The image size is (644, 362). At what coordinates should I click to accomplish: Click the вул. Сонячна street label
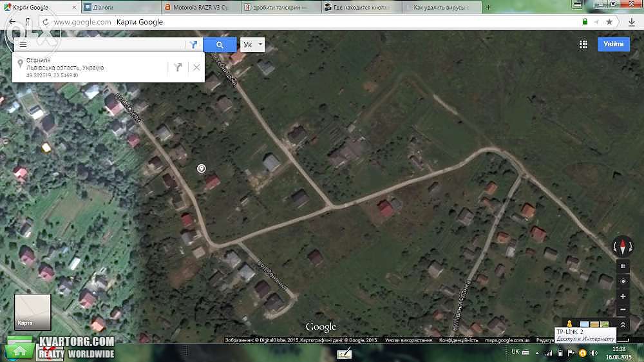click(x=272, y=274)
